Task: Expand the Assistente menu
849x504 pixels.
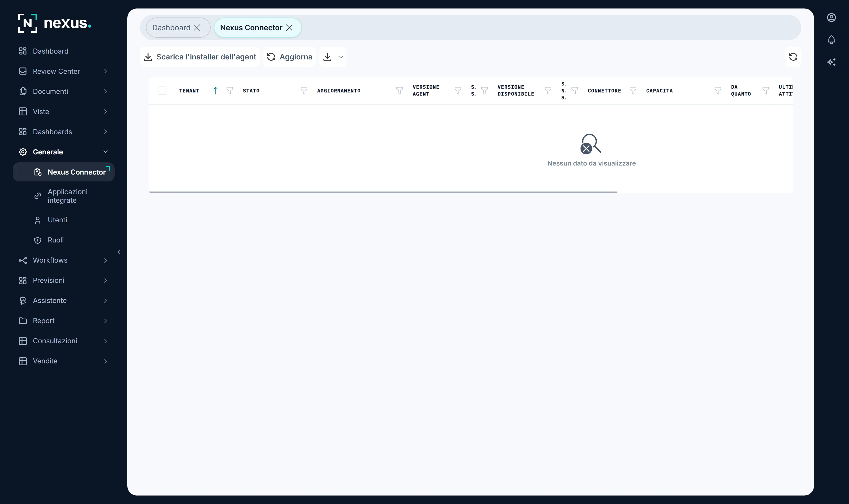Action: [x=105, y=301]
